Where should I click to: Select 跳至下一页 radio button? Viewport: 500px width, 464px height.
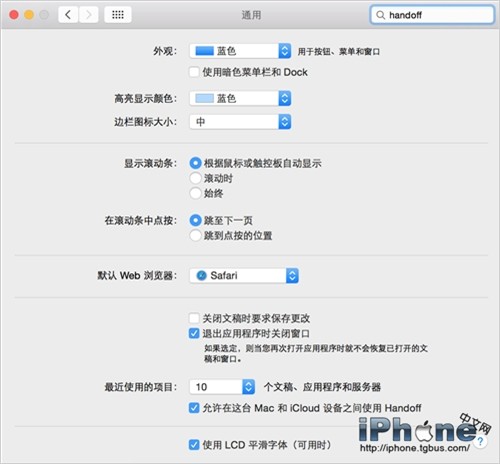(x=195, y=220)
